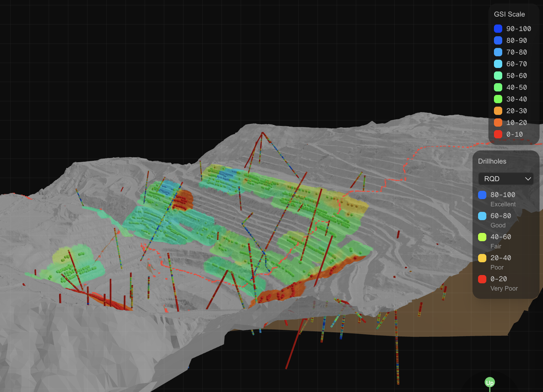Click the 60-70 GSI color swatch

point(498,64)
